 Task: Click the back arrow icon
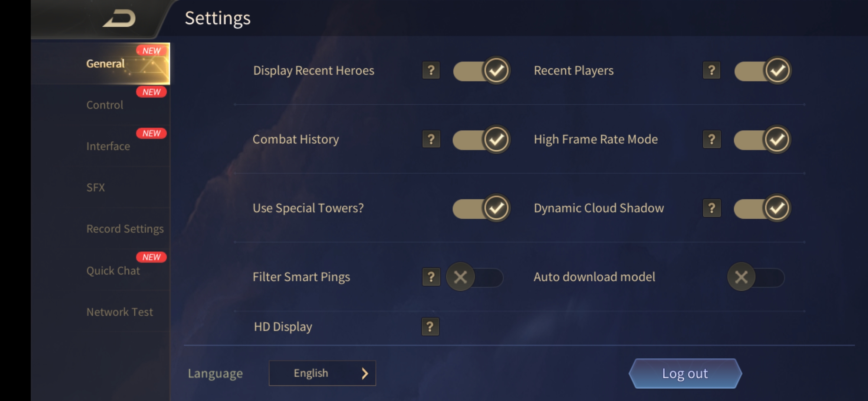119,19
